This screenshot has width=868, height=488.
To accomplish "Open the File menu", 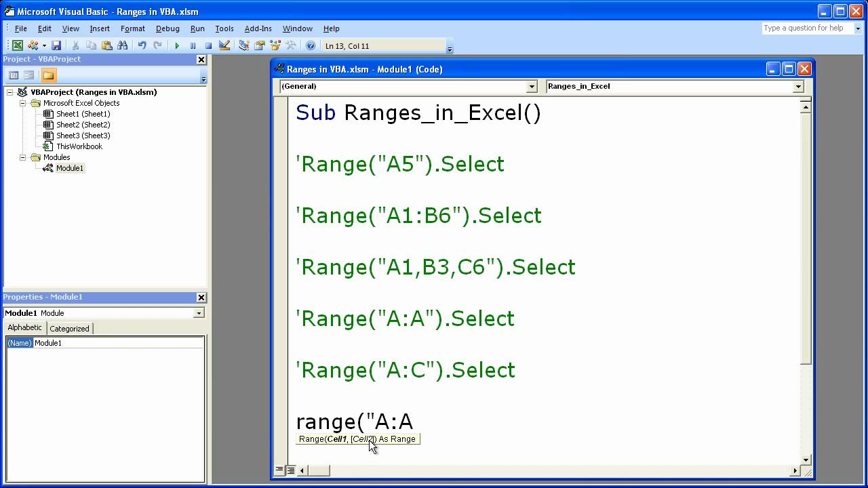I will pyautogui.click(x=21, y=28).
